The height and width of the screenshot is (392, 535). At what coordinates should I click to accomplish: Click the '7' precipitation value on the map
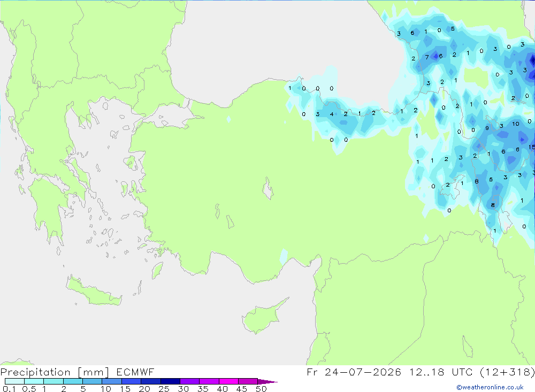tap(427, 57)
